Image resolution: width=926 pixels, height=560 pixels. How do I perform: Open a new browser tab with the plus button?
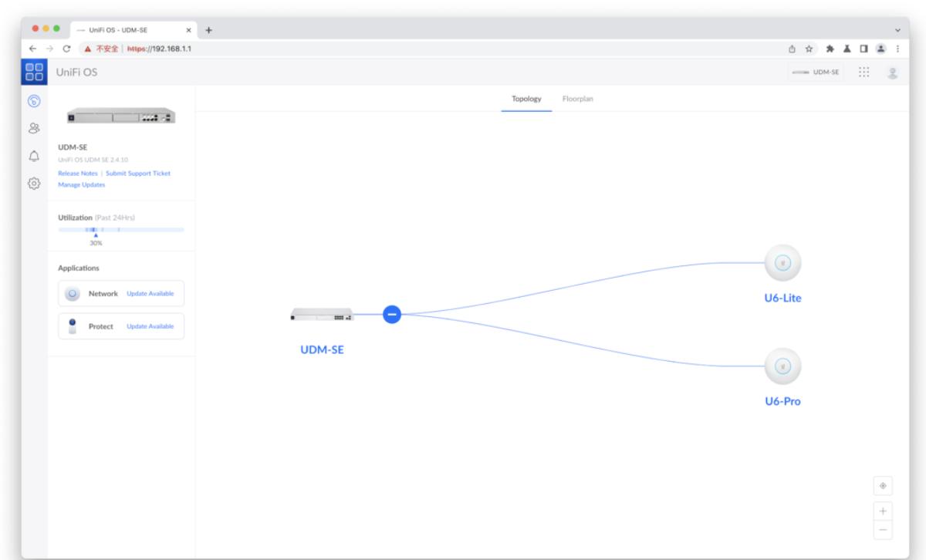click(208, 29)
